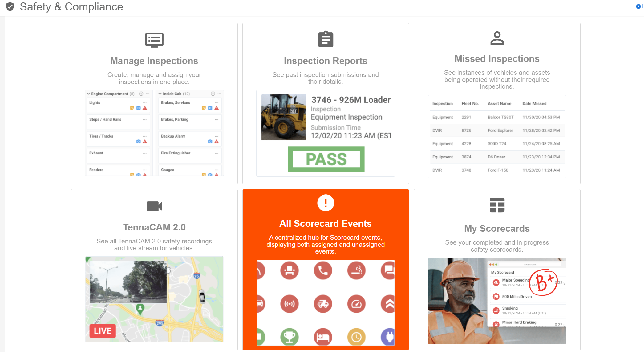Select the Steps / Hand Rails item
Viewport: 644px width, 352px height.
(118, 122)
